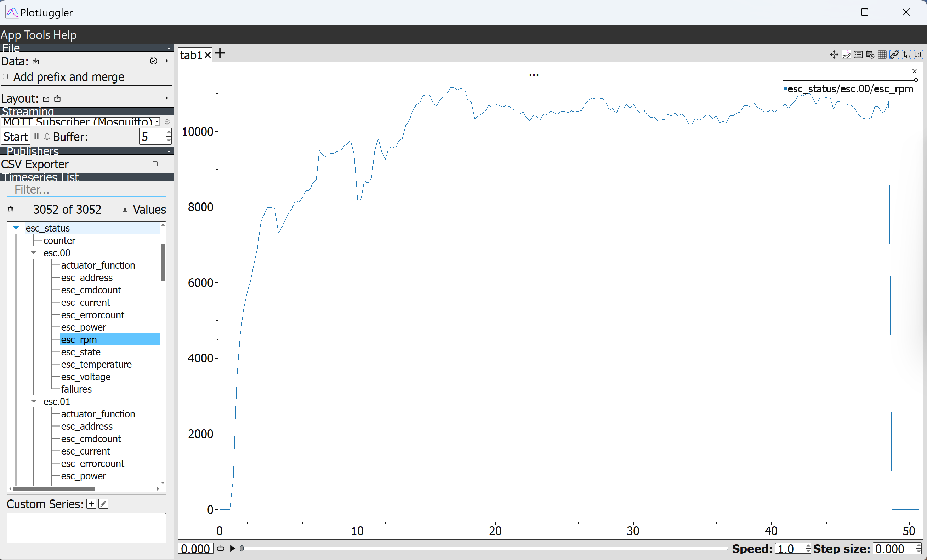This screenshot has width=927, height=560.
Task: Open the Tools menu
Action: [36, 35]
